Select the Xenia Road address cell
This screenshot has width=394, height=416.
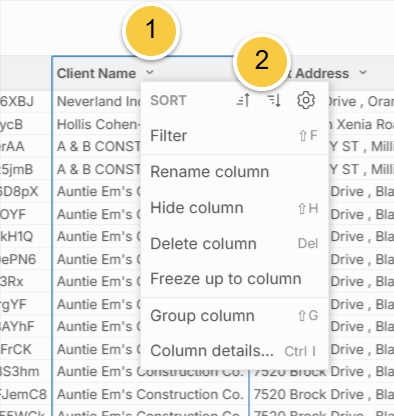[361, 124]
